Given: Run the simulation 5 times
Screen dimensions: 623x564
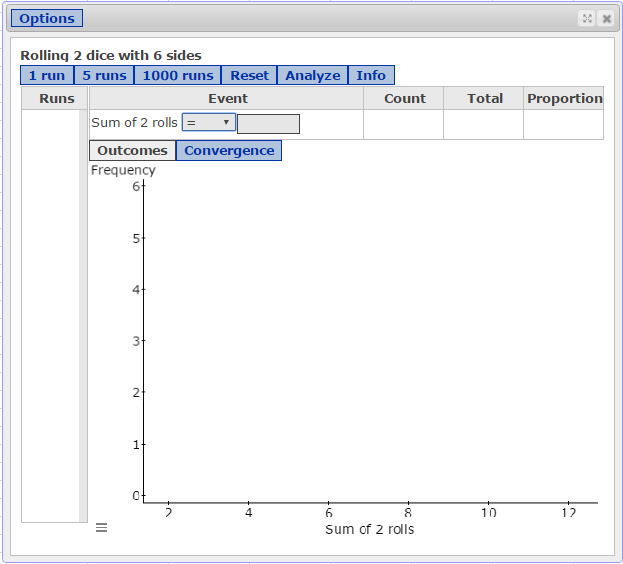Looking at the screenshot, I should click(x=104, y=75).
